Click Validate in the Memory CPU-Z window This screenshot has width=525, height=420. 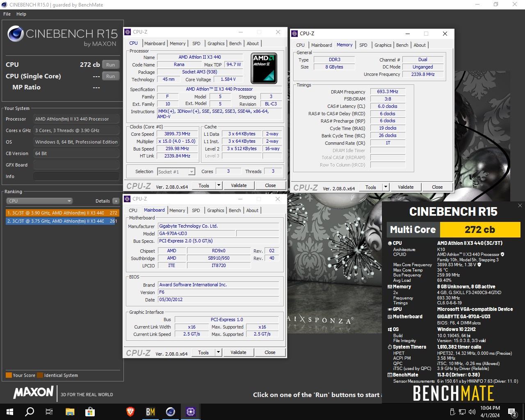pos(406,187)
